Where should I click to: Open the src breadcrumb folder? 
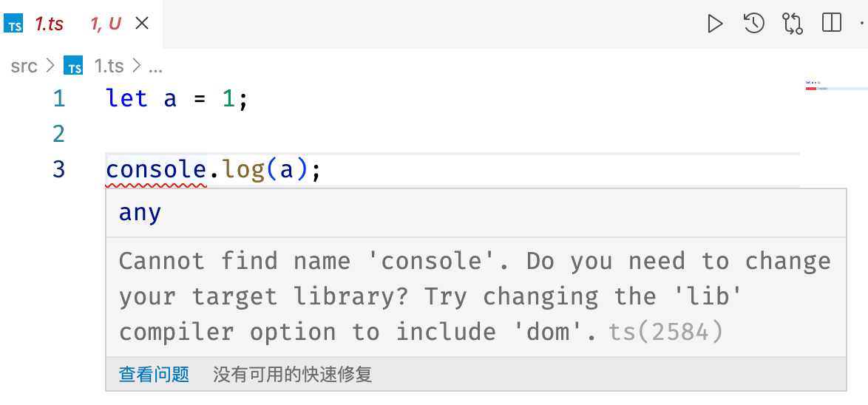[x=24, y=66]
